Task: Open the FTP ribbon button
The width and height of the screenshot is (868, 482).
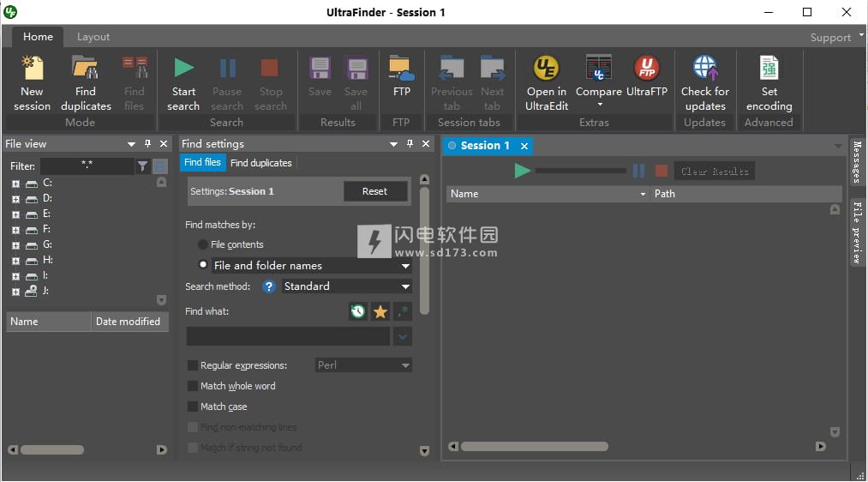Action: click(401, 77)
